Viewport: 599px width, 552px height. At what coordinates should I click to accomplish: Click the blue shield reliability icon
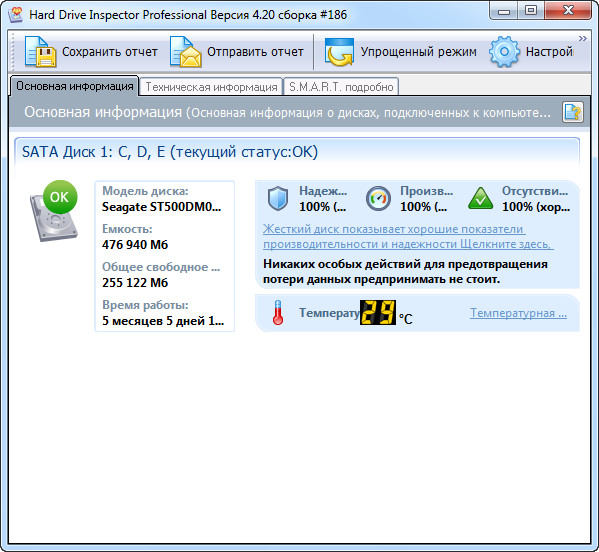[x=278, y=198]
